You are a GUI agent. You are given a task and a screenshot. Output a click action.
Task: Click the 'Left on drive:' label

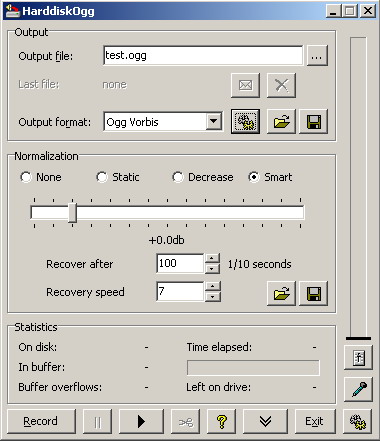(x=219, y=387)
